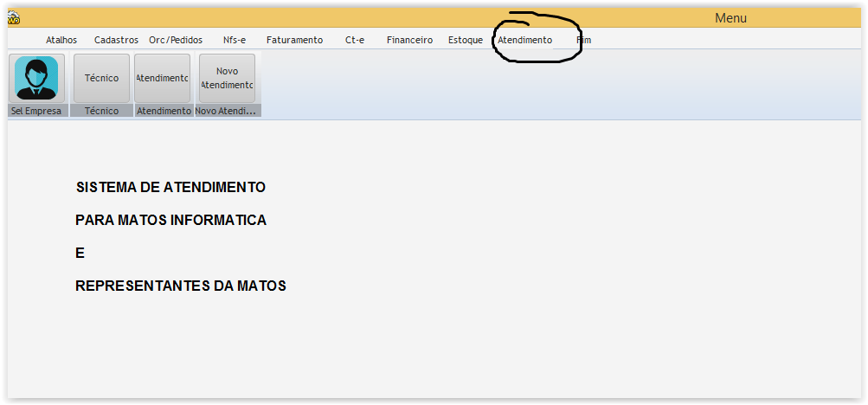Open the Atendimento menu
The image size is (868, 405).
click(x=524, y=40)
